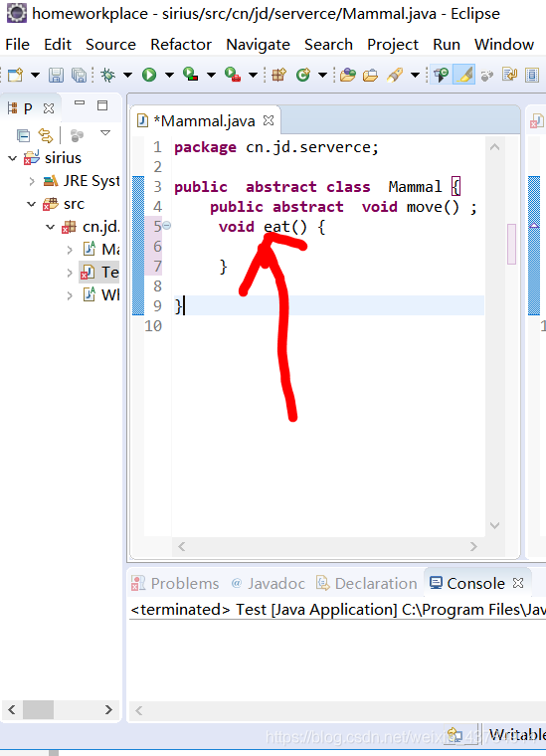Image resolution: width=546 pixels, height=756 pixels.
Task: Close the Package Explorer view tab
Action: [x=49, y=108]
